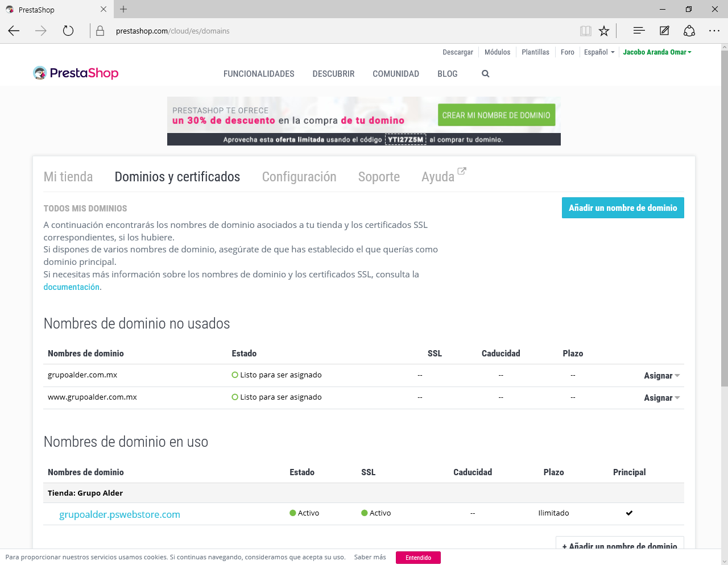Select the Dominios y certificados tab
The height and width of the screenshot is (565, 728).
[x=177, y=177]
